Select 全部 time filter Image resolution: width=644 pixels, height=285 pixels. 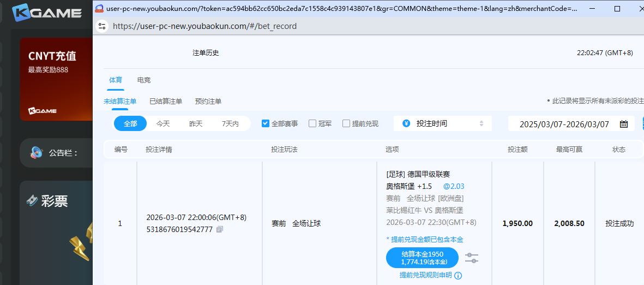130,123
